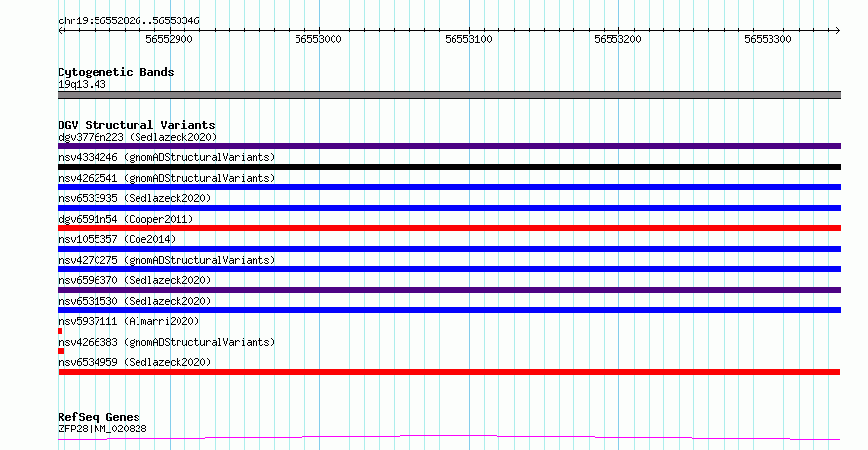Click ruler position 56553200
Screen dimensions: 868x450
coord(617,39)
